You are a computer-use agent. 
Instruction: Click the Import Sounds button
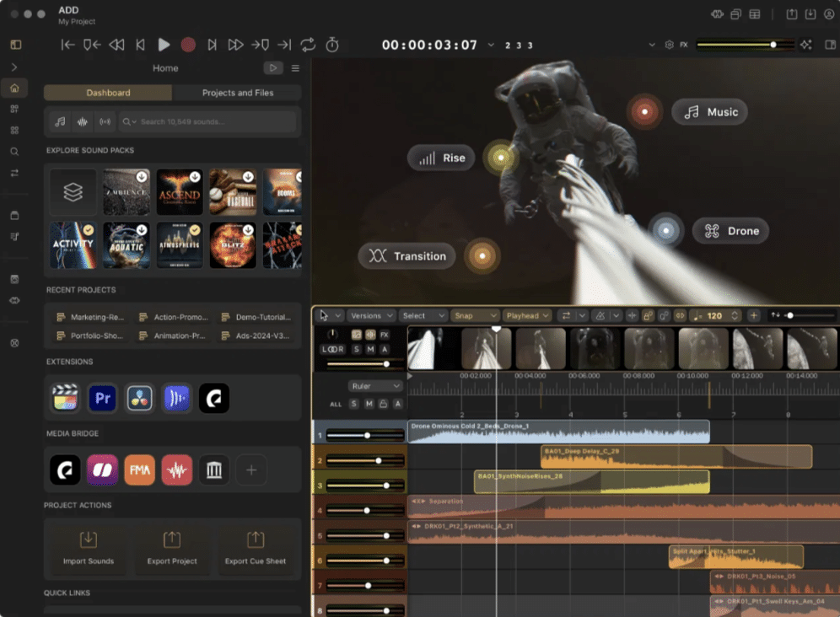click(x=89, y=549)
